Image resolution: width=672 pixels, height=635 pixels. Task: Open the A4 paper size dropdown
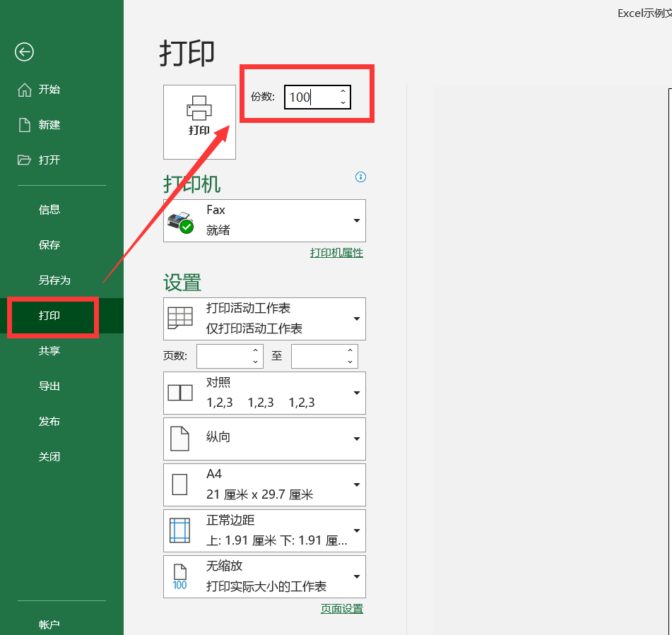point(264,485)
